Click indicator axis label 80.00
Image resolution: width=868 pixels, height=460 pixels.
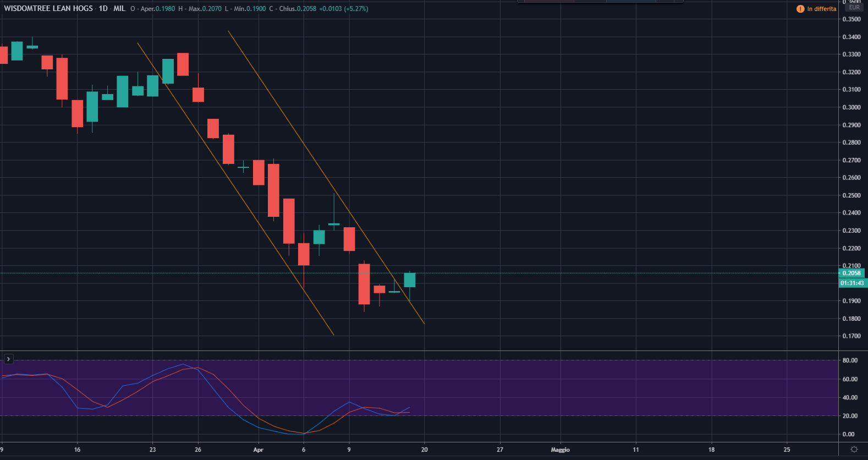[x=850, y=360]
